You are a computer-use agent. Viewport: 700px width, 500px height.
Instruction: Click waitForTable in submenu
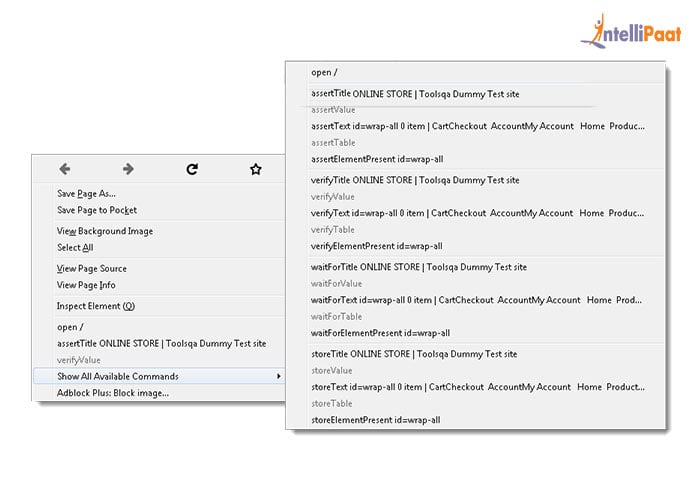[x=336, y=317]
